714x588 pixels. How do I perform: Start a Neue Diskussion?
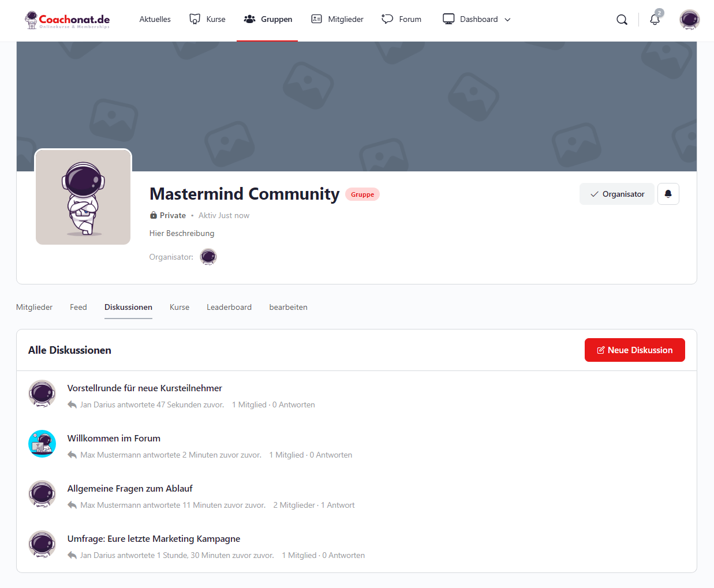[634, 350]
